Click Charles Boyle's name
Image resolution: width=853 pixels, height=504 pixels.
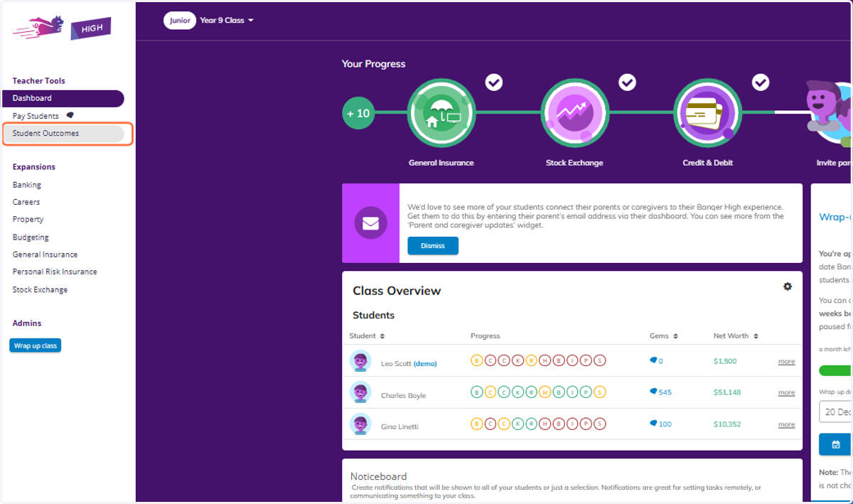403,395
